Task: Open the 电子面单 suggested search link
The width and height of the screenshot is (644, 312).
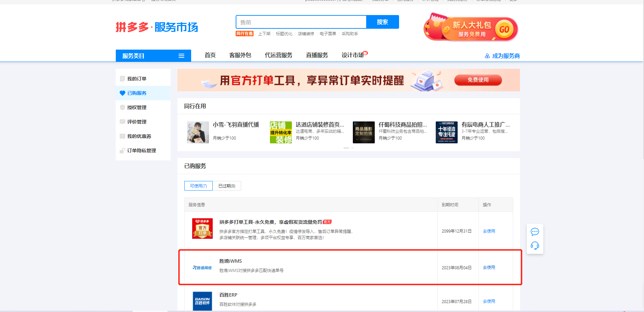Action: click(328, 34)
